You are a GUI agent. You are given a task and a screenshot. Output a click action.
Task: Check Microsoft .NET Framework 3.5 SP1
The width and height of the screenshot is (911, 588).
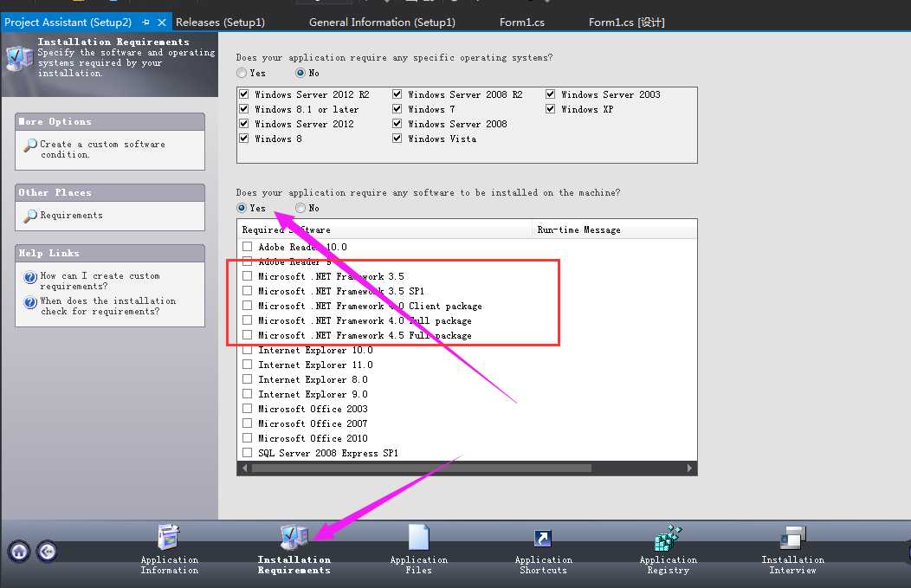pyautogui.click(x=248, y=290)
